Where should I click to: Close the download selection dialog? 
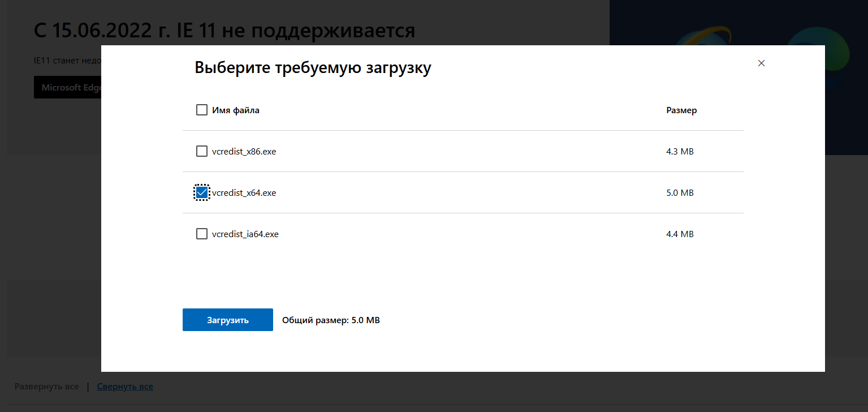[x=761, y=63]
